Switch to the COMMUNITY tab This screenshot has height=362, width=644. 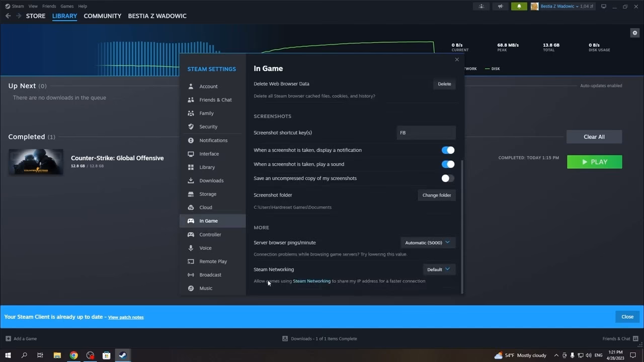point(103,16)
